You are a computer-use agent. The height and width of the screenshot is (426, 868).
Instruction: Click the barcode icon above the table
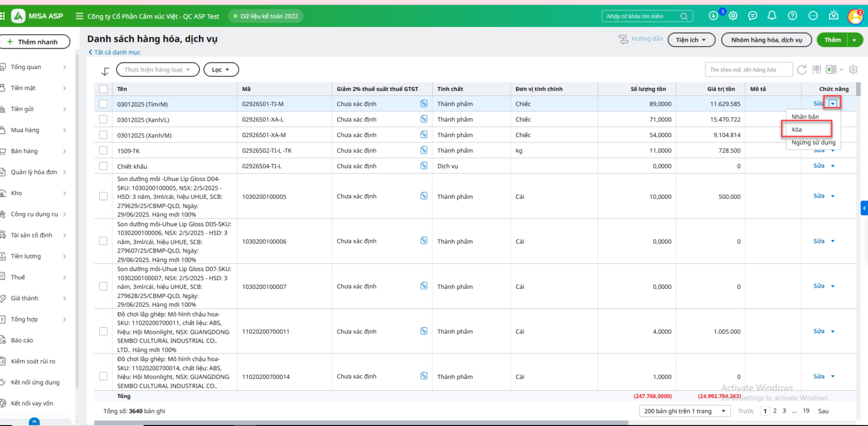click(x=816, y=69)
